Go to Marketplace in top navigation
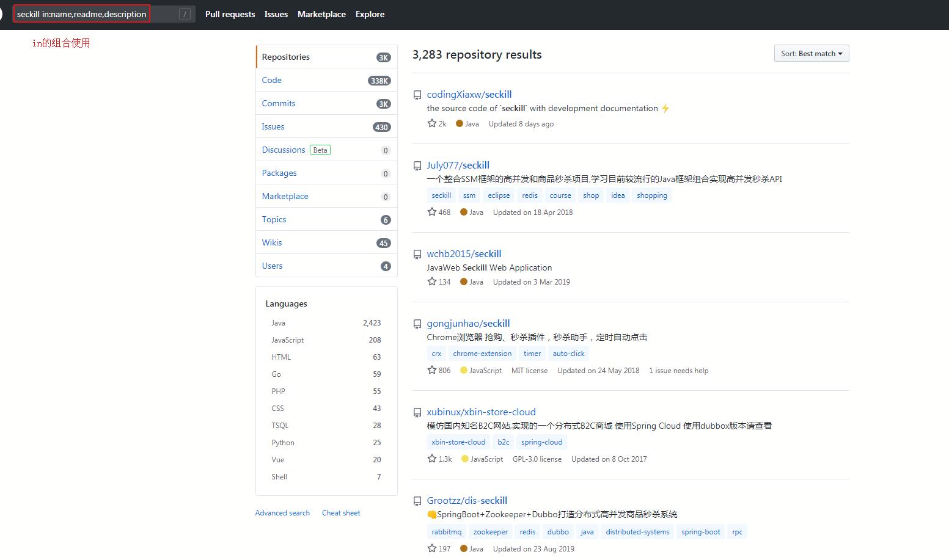This screenshot has width=949, height=560. (x=321, y=14)
